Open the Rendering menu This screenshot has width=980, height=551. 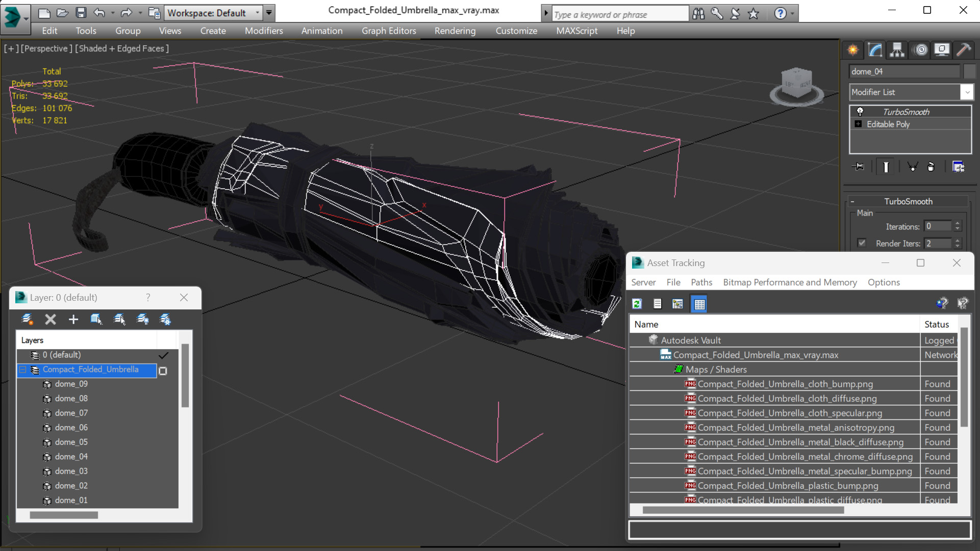click(455, 31)
